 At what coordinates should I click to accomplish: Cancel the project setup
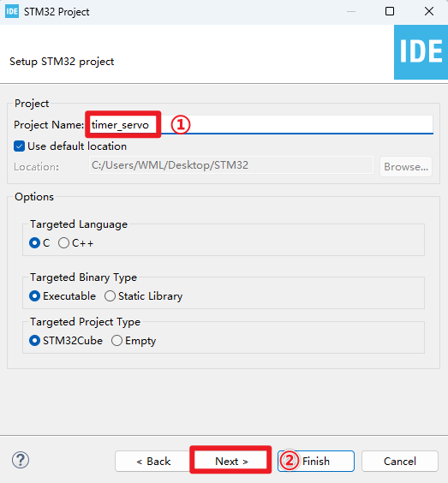tap(400, 461)
